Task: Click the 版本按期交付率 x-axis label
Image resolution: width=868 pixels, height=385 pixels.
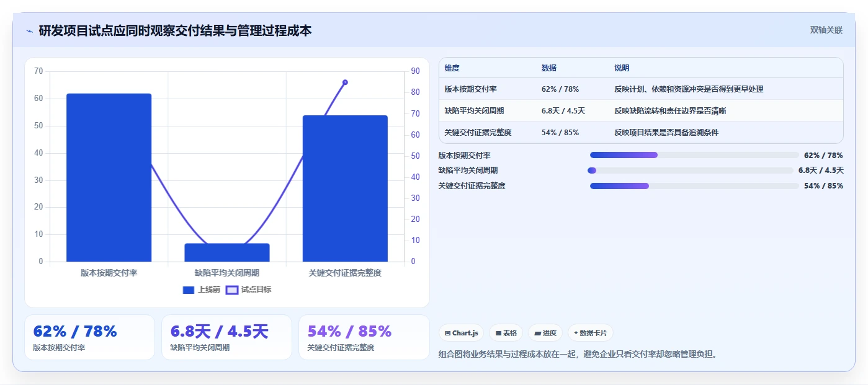Action: (109, 273)
